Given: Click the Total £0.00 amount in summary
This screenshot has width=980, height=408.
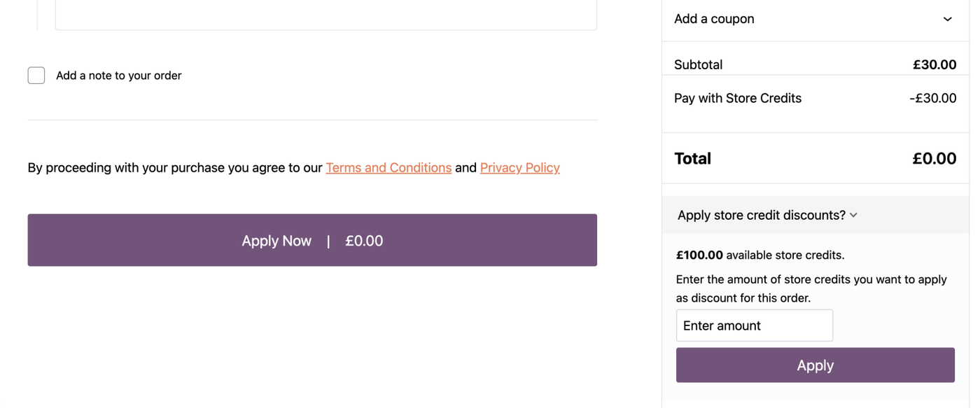Looking at the screenshot, I should [x=934, y=159].
